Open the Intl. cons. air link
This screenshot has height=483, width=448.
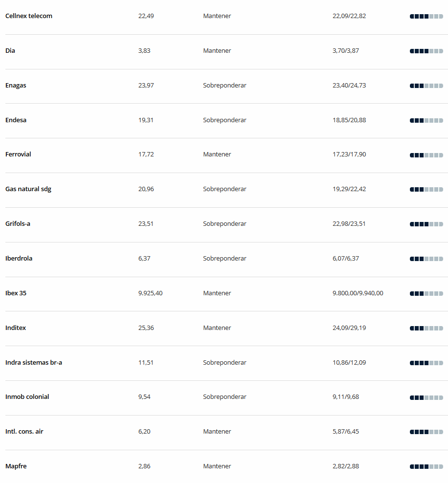pos(24,431)
